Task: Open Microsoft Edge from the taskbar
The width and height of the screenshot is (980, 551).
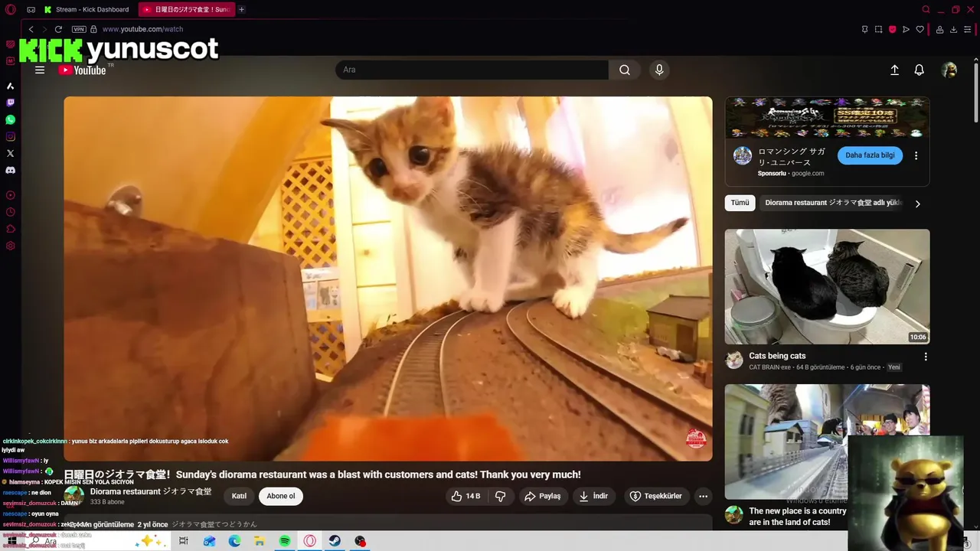Action: [x=234, y=541]
